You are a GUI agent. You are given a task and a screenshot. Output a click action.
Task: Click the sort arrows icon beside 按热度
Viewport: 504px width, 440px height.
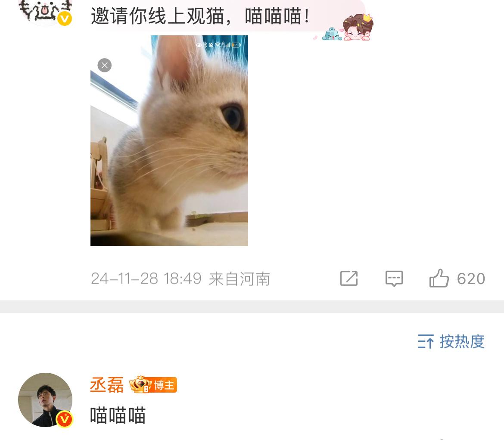[x=426, y=342]
